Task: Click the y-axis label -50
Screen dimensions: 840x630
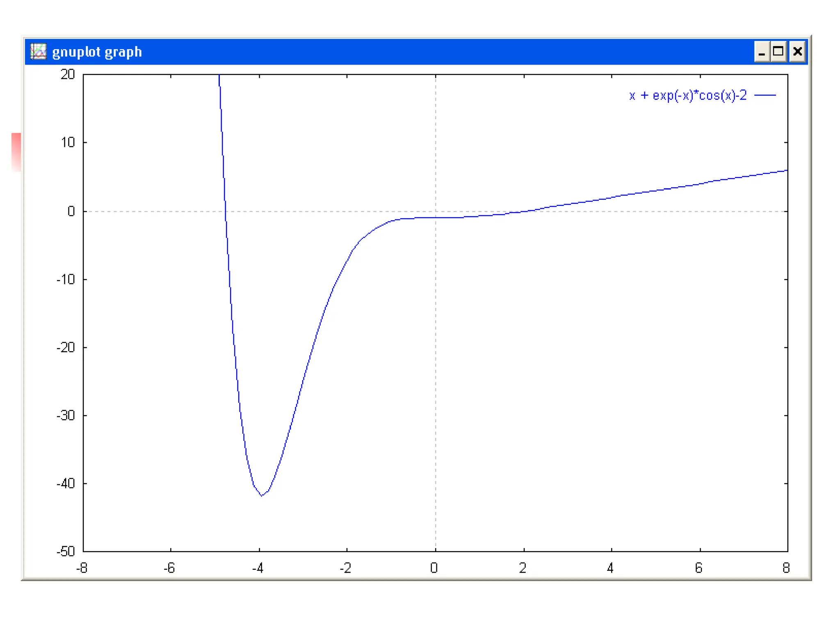Action: [66, 551]
